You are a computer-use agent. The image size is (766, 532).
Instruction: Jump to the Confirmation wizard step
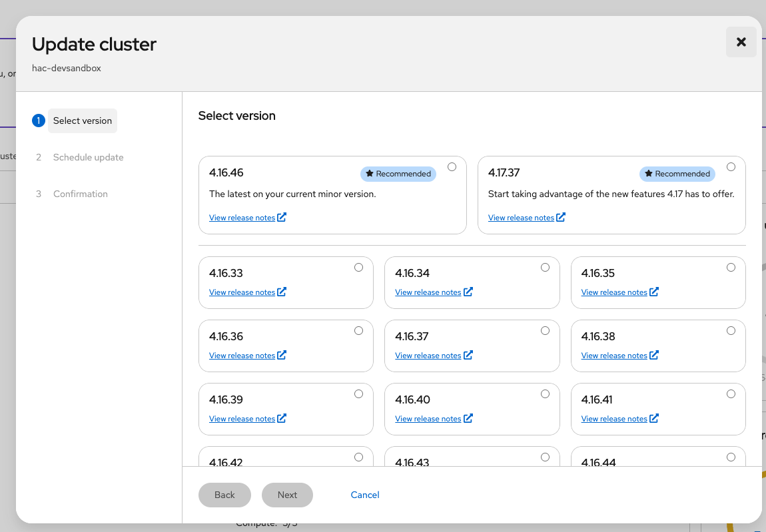click(80, 194)
